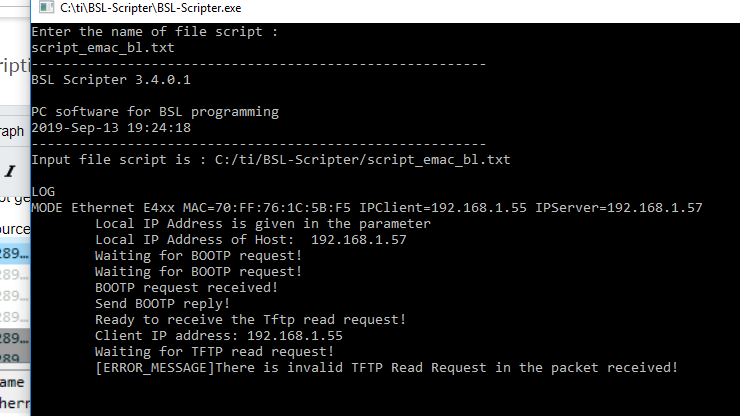The height and width of the screenshot is (416, 740).
Task: Click the Client IP address 192.168.1.55 line
Action: click(x=218, y=335)
